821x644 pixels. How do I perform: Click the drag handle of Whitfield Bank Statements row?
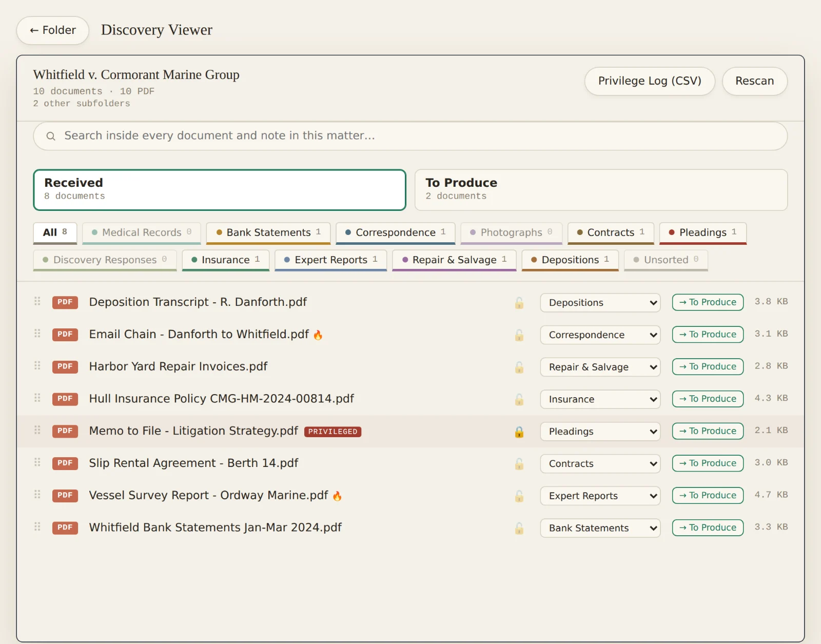pyautogui.click(x=37, y=527)
